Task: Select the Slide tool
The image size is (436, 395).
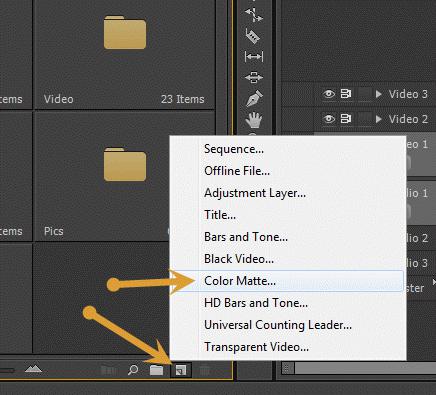Action: [x=254, y=77]
